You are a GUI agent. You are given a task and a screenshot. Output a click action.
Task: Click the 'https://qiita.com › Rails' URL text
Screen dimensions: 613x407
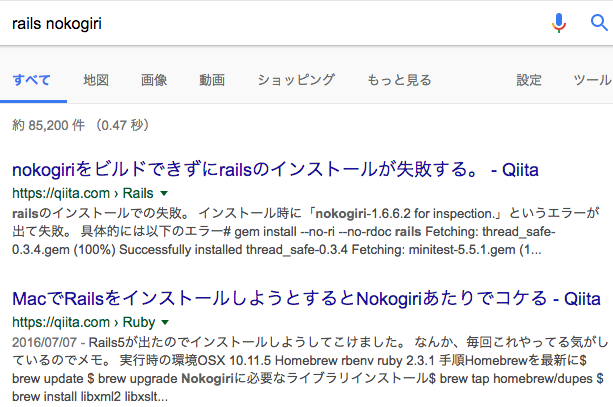click(x=82, y=193)
